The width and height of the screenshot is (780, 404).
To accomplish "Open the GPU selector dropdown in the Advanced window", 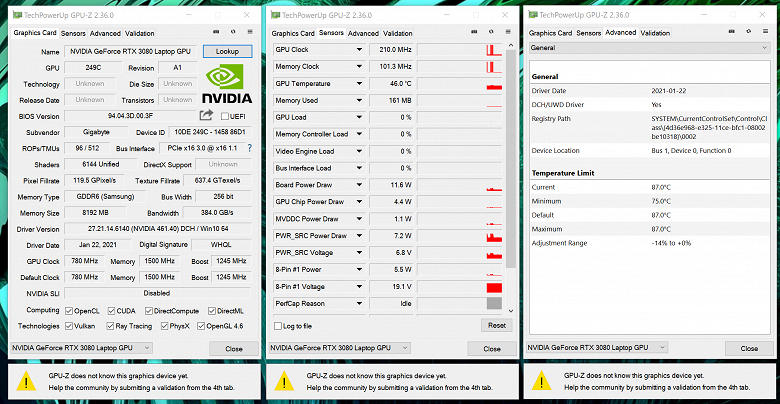I will [597, 348].
